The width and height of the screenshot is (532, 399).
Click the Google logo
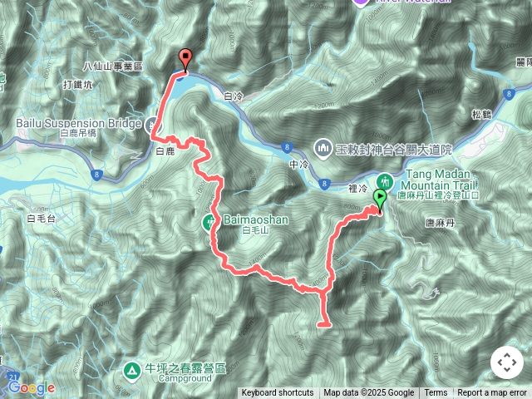(32, 388)
